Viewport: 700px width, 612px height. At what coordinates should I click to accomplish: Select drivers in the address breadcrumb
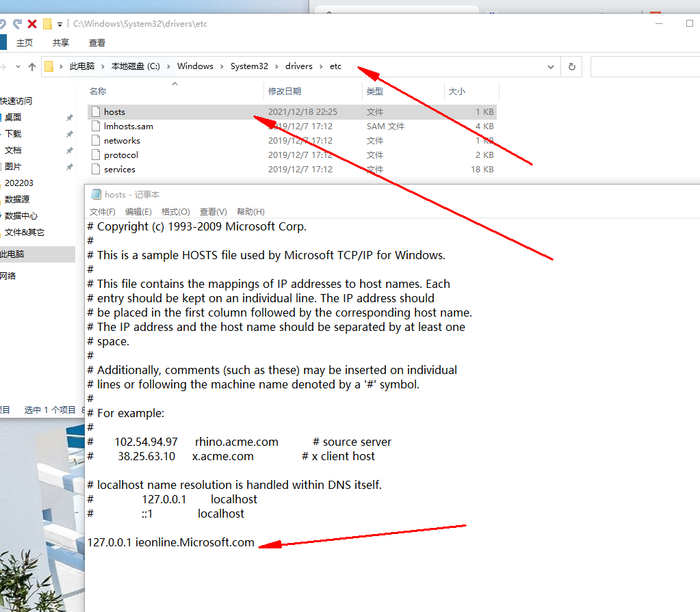(x=298, y=66)
